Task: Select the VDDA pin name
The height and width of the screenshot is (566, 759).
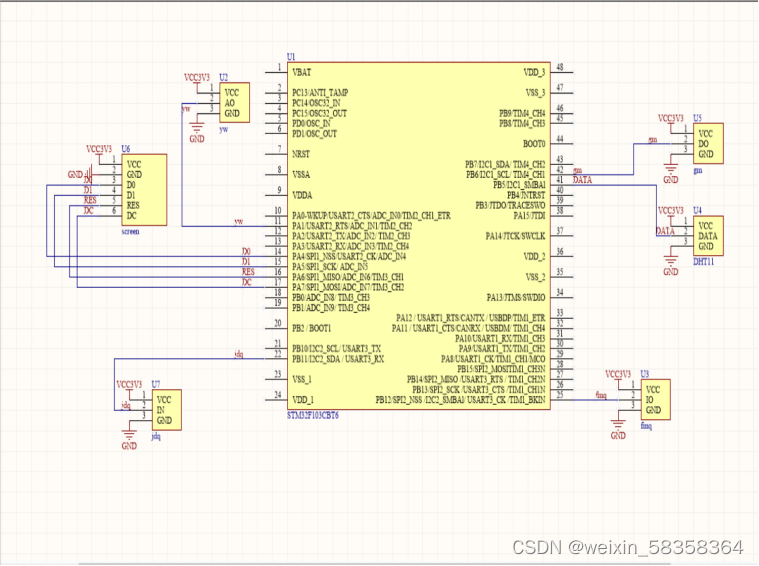Action: click(x=302, y=196)
